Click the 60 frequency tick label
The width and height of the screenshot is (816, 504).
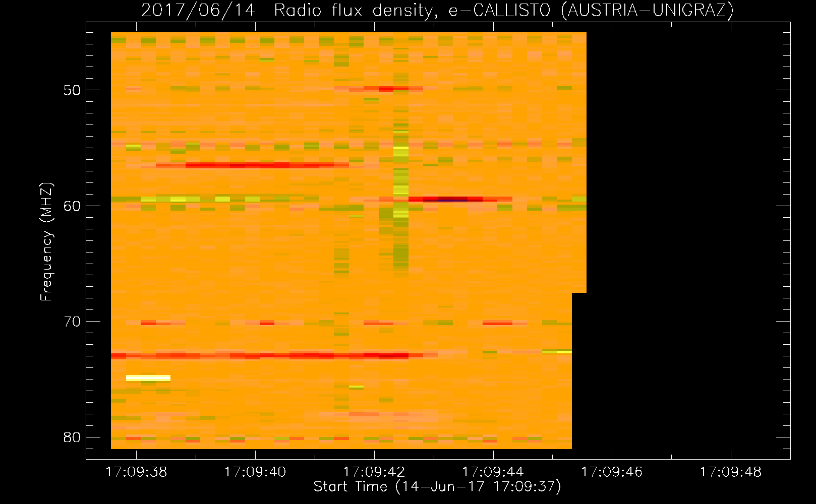(72, 206)
